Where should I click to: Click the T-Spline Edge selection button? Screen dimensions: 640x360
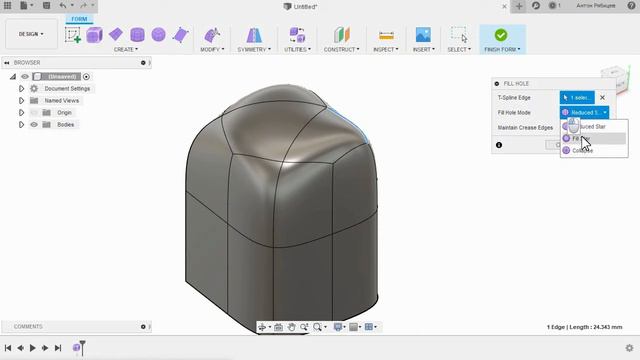point(577,98)
